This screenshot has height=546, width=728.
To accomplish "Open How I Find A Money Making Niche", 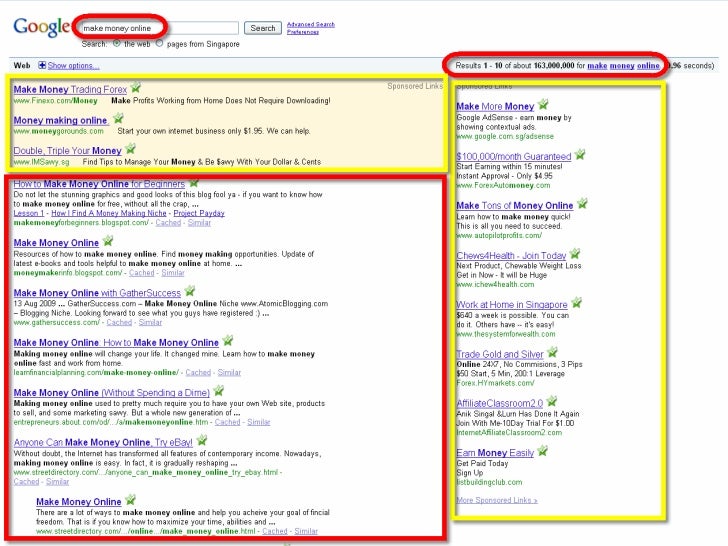I will (x=109, y=214).
